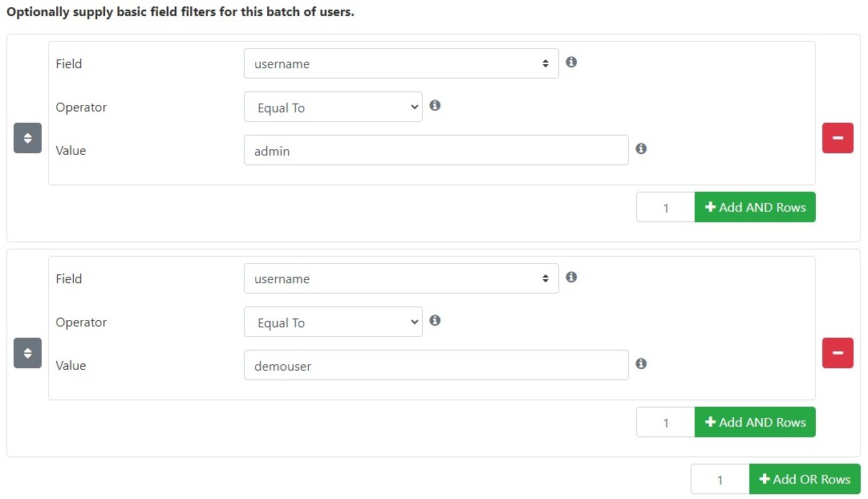Image resolution: width=868 pixels, height=499 pixels.
Task: Click Add OR Rows button
Action: point(805,479)
